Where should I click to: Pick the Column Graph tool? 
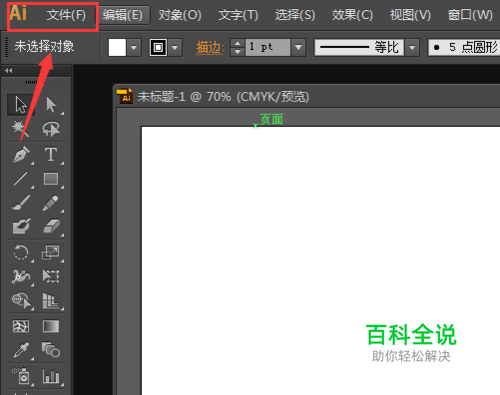point(51,376)
